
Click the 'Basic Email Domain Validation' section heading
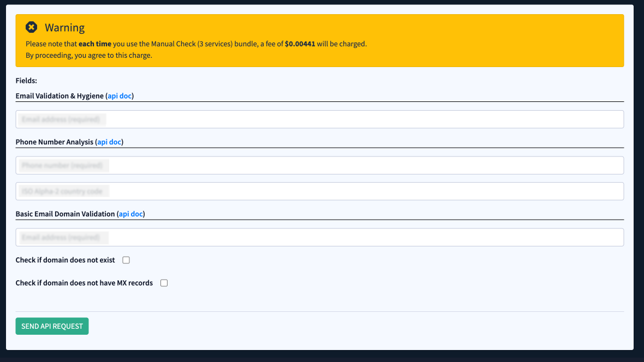(x=65, y=214)
